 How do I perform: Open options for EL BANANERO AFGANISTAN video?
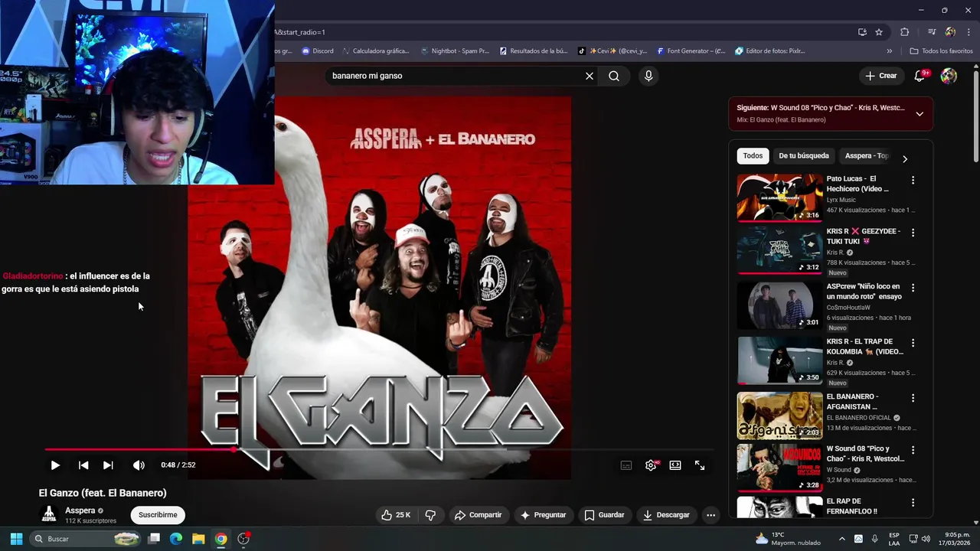pos(913,399)
